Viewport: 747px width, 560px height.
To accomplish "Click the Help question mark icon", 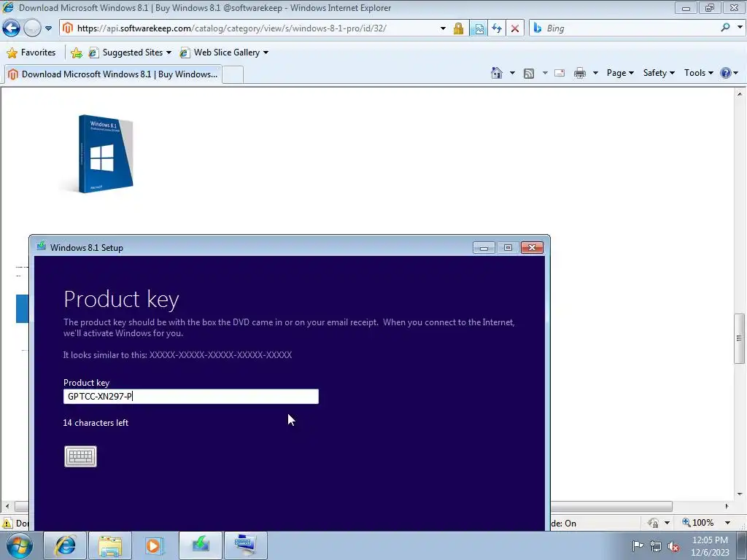I will point(726,73).
